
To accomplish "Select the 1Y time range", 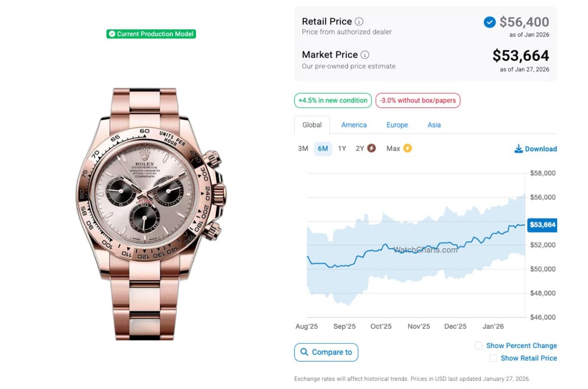I will pos(342,148).
